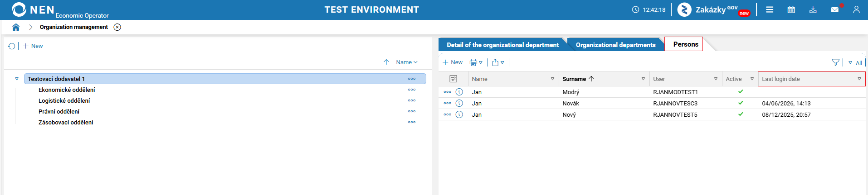This screenshot has width=868, height=195.
Task: Click the Zakázky GOV logo
Action: coord(713,10)
